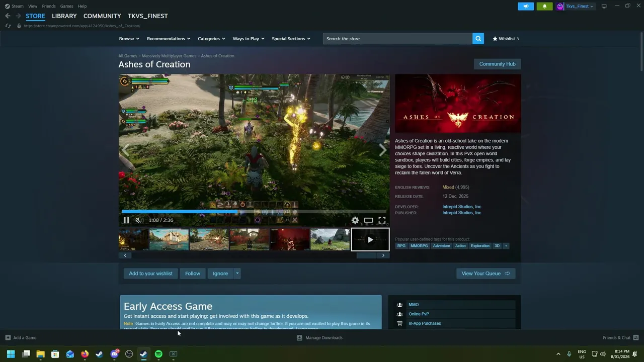Image resolution: width=644 pixels, height=362 pixels.
Task: Enter Big Picture mode monitor icon
Action: tap(604, 6)
